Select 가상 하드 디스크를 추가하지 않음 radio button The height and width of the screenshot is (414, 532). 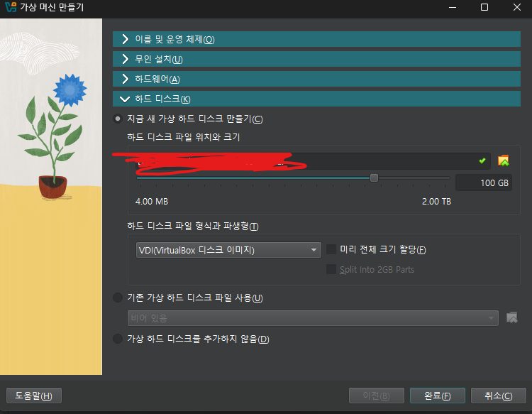pyautogui.click(x=118, y=339)
